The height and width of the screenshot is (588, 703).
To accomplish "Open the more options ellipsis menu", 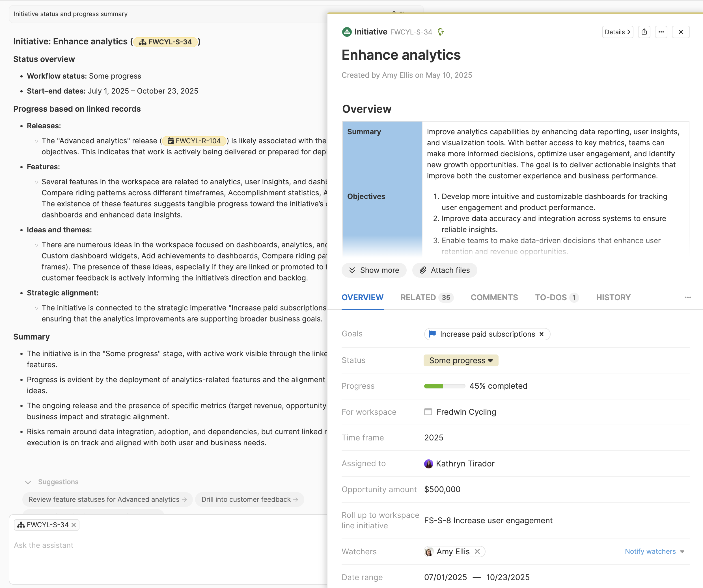I will pos(661,32).
